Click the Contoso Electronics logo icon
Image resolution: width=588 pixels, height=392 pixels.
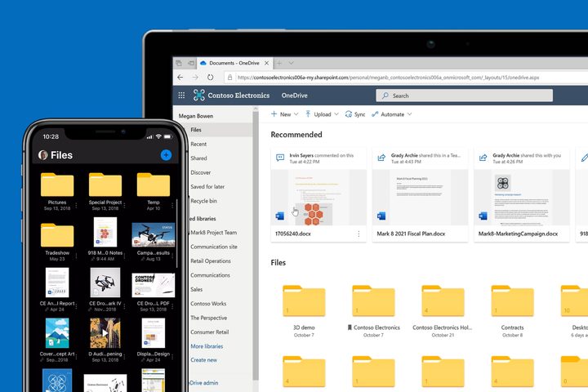199,96
